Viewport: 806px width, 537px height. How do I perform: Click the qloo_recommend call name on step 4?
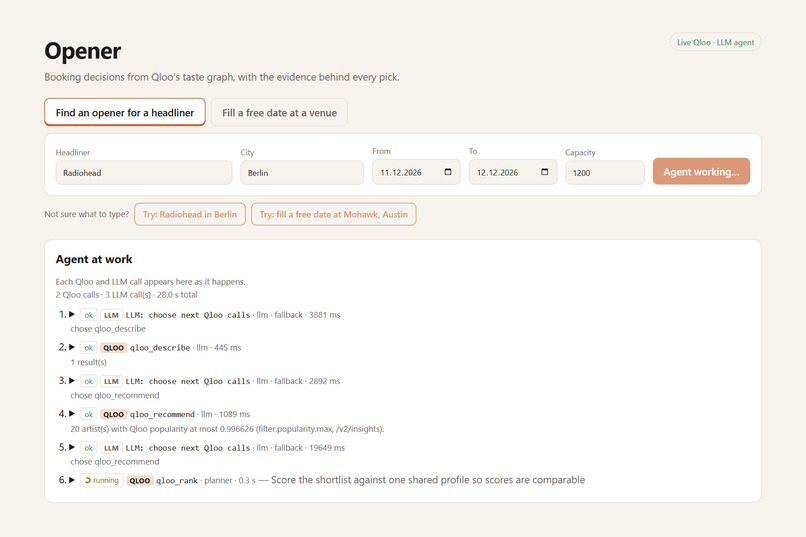(x=162, y=414)
